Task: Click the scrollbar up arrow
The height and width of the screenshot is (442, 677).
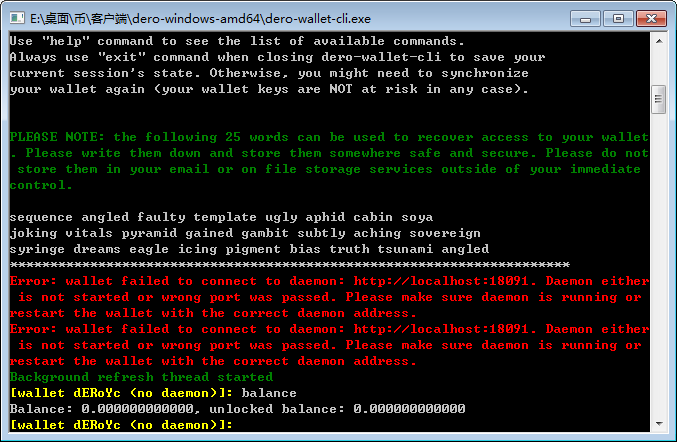Action: pyautogui.click(x=659, y=41)
